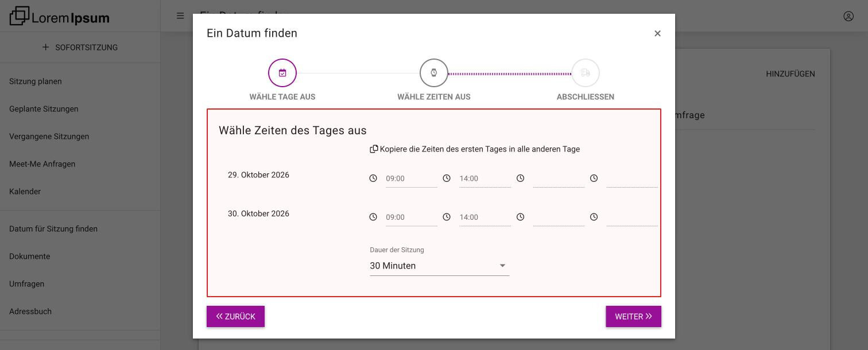Image resolution: width=868 pixels, height=350 pixels.
Task: Click the Abschliessen step label
Action: (x=586, y=97)
